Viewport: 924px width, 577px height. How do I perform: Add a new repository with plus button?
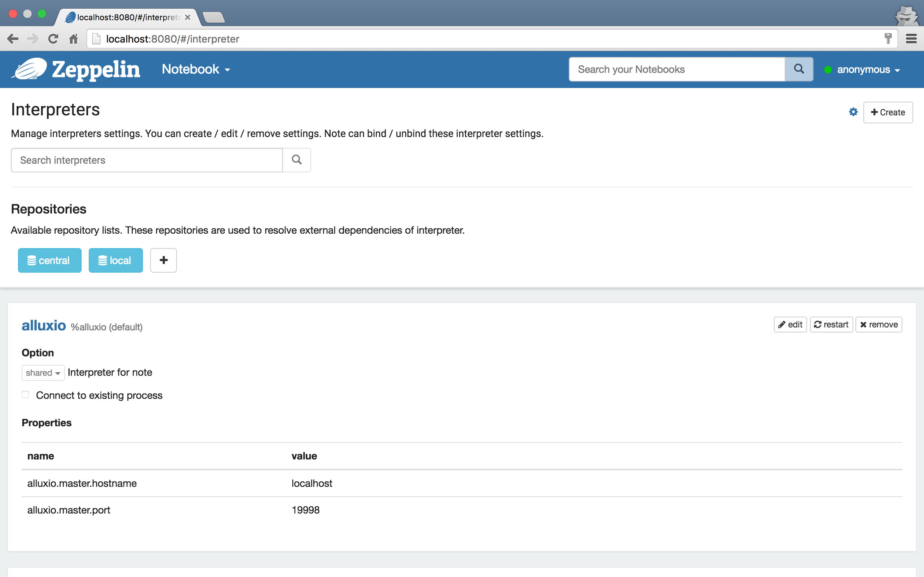(x=164, y=260)
